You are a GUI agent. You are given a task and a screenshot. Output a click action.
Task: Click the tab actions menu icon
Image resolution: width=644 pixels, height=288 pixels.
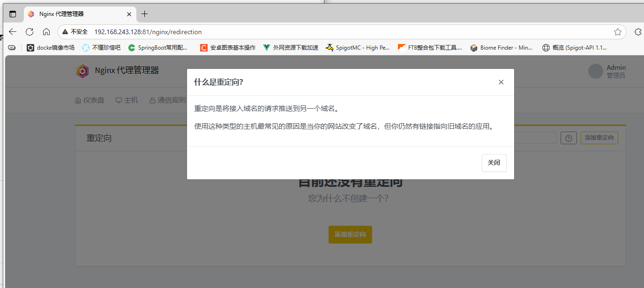coord(13,14)
